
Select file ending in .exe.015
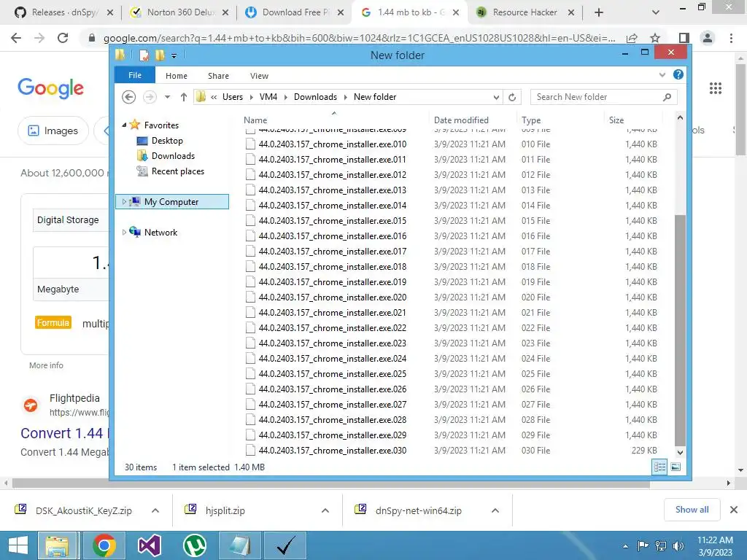333,220
